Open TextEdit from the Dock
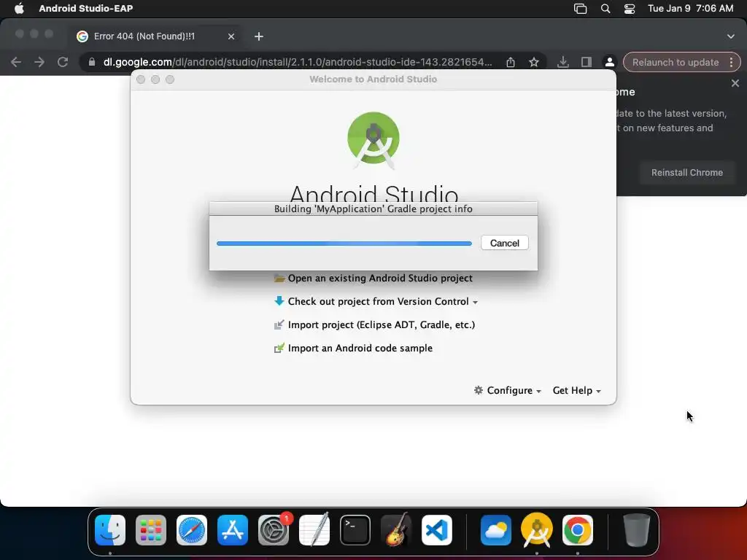 point(314,530)
